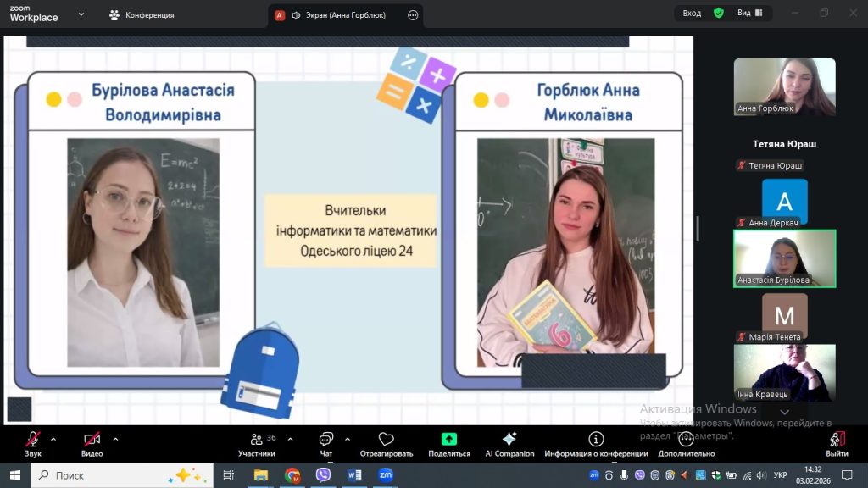
Task: Switch to the Конференция tab
Action: [141, 14]
